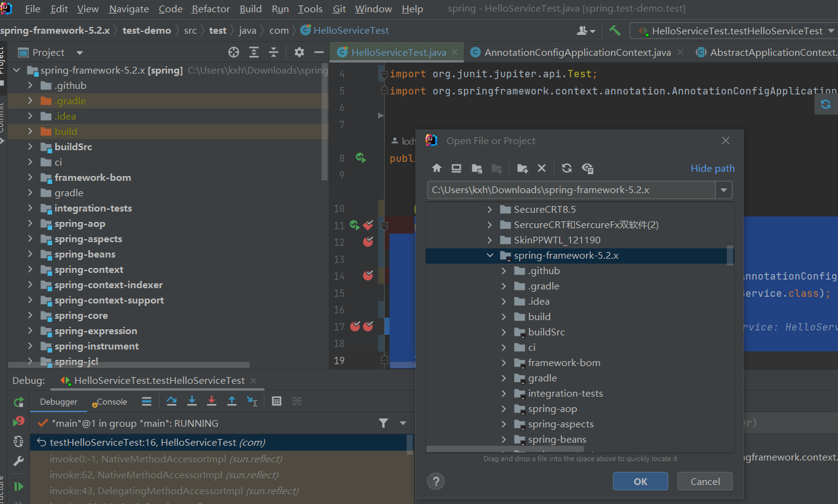Click Expand All in the Project panel header

tap(254, 52)
